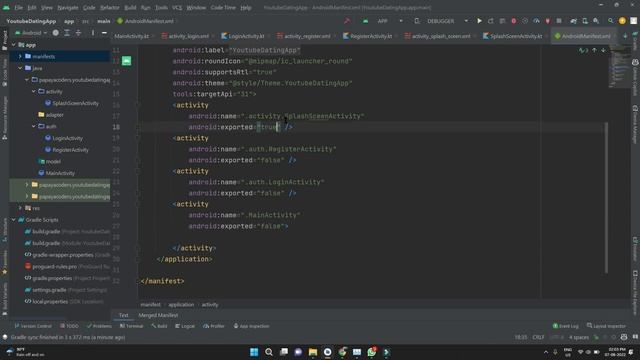Click the editor vertical scrollbar
Screen dimensions: 640x360
[x=606, y=198]
